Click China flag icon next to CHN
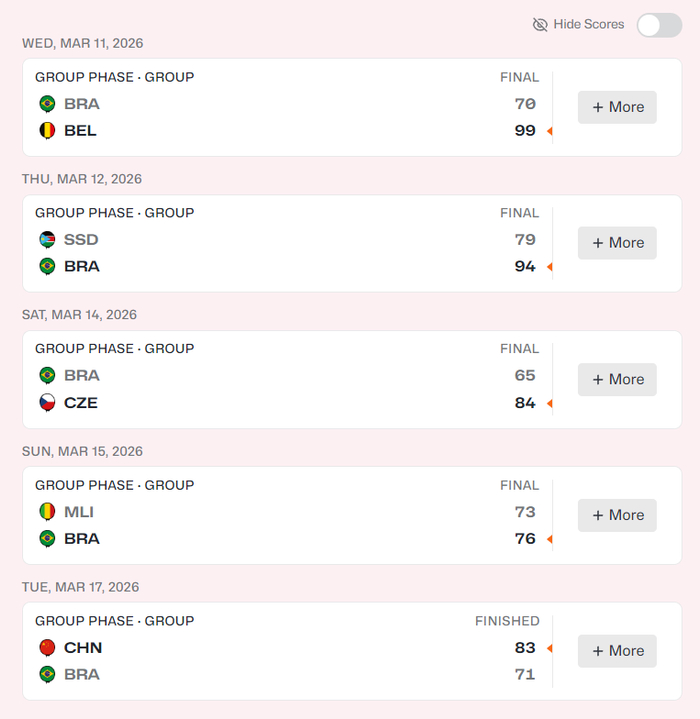Screen dimensions: 700x719 pos(47,648)
